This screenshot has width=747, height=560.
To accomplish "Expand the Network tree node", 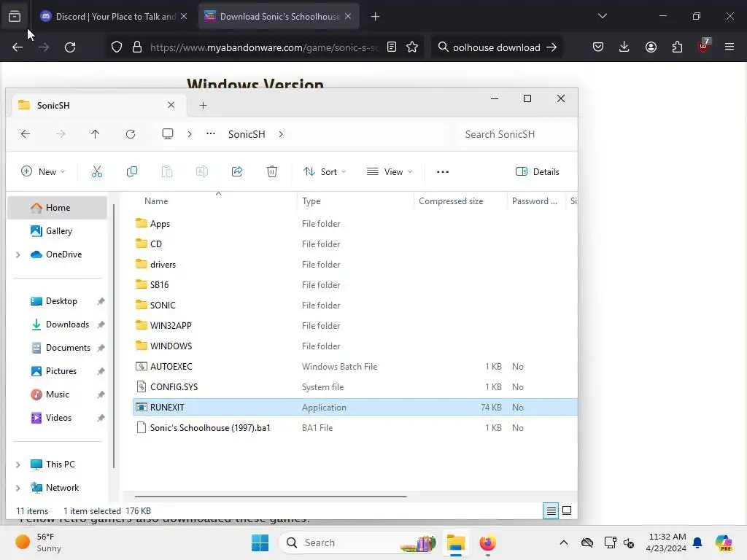I will point(18,488).
